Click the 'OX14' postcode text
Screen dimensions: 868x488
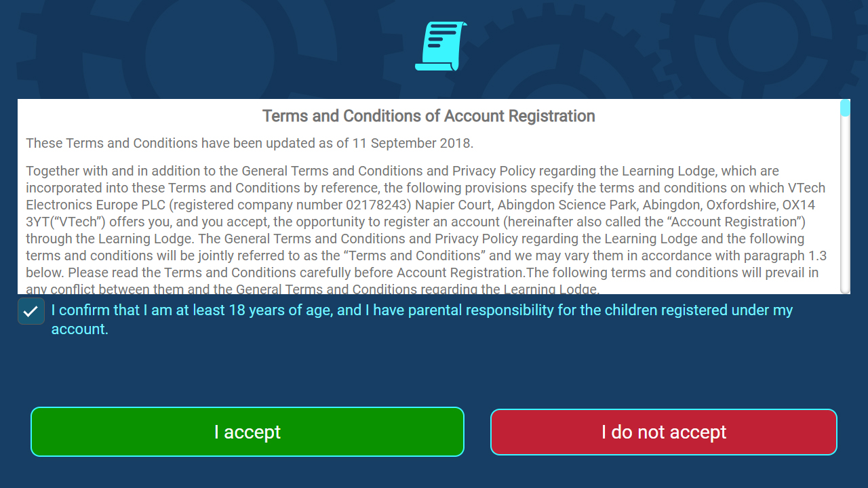coord(797,205)
